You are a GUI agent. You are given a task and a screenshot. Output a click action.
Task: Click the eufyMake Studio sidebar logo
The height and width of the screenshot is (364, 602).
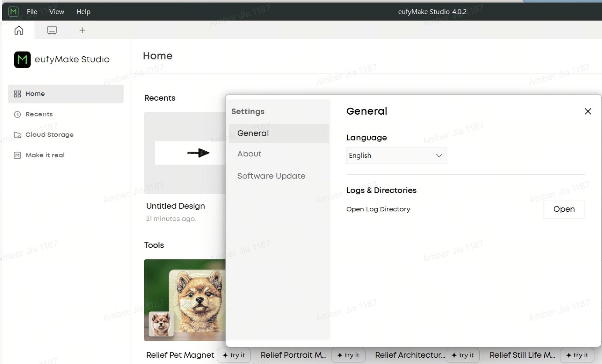[x=22, y=60]
